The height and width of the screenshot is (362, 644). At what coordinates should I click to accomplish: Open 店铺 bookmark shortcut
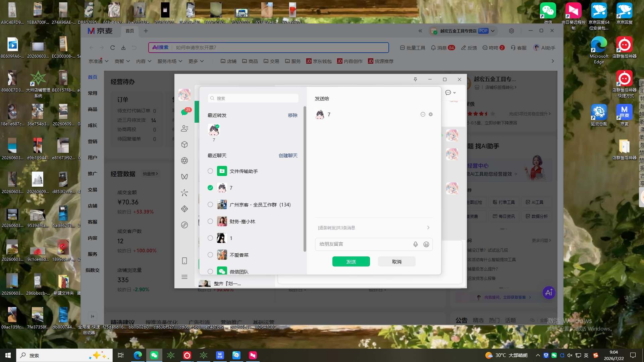[228, 61]
